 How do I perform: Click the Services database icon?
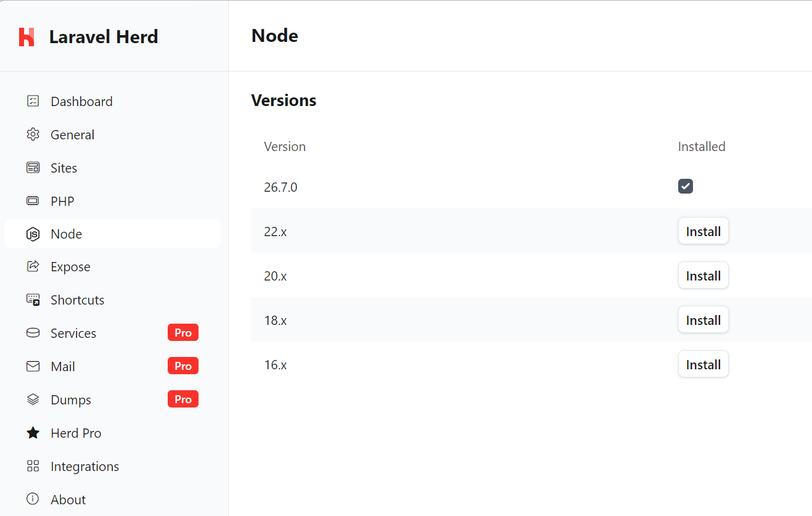33,333
